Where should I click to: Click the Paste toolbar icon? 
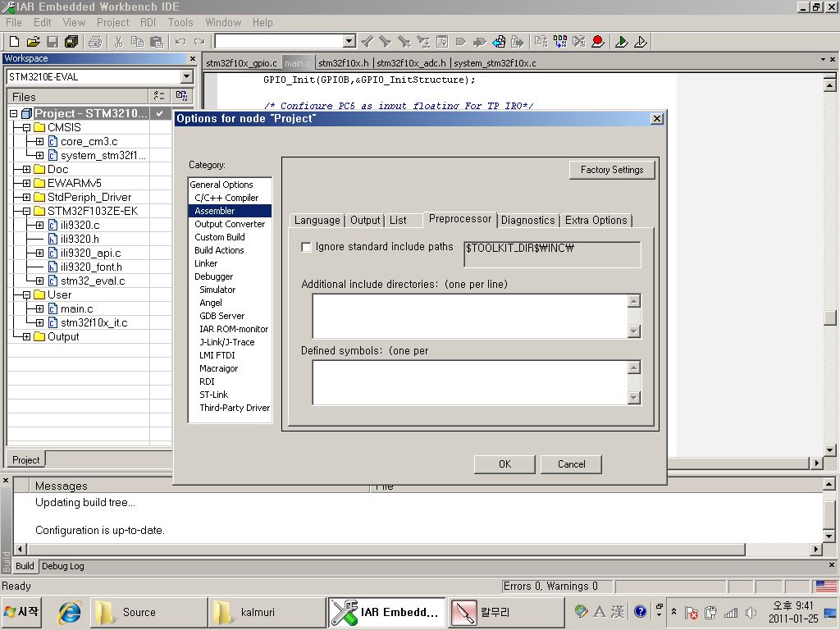tap(157, 42)
